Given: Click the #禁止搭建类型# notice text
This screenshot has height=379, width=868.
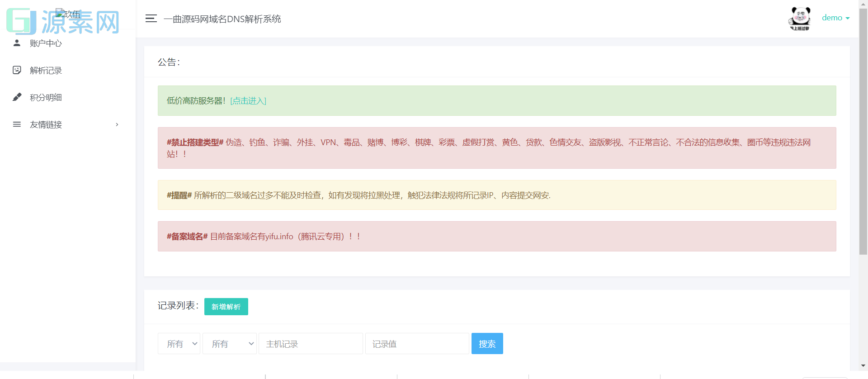Looking at the screenshot, I should 488,148.
